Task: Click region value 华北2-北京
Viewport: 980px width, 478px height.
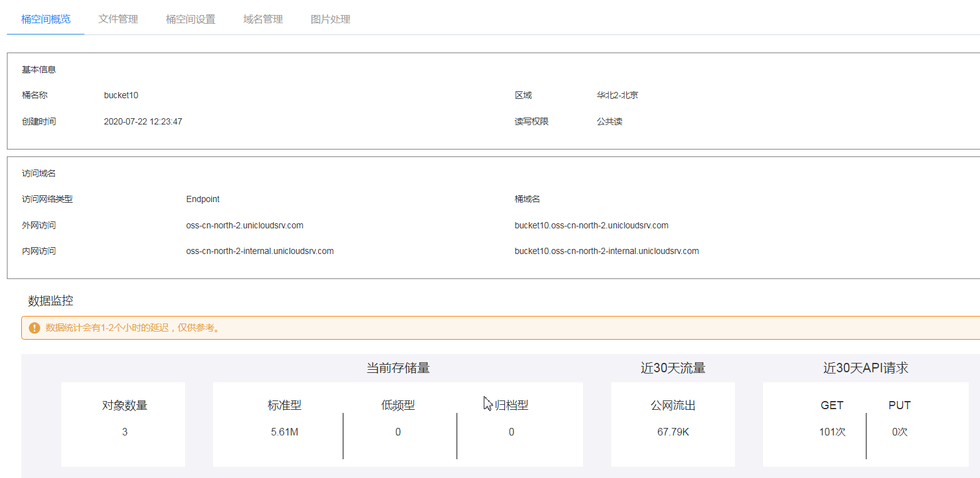Action: 617,96
